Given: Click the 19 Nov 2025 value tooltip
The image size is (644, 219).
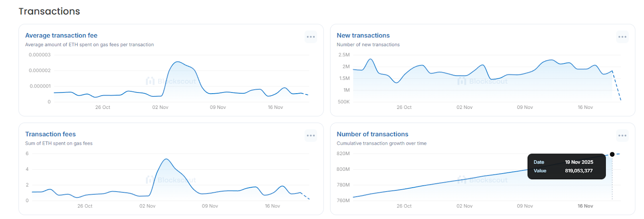Looking at the screenshot, I should 566,166.
